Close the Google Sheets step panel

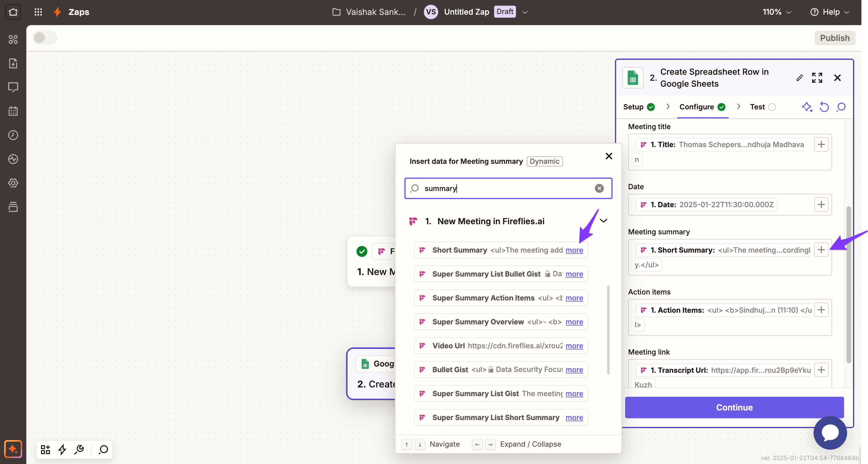point(837,78)
